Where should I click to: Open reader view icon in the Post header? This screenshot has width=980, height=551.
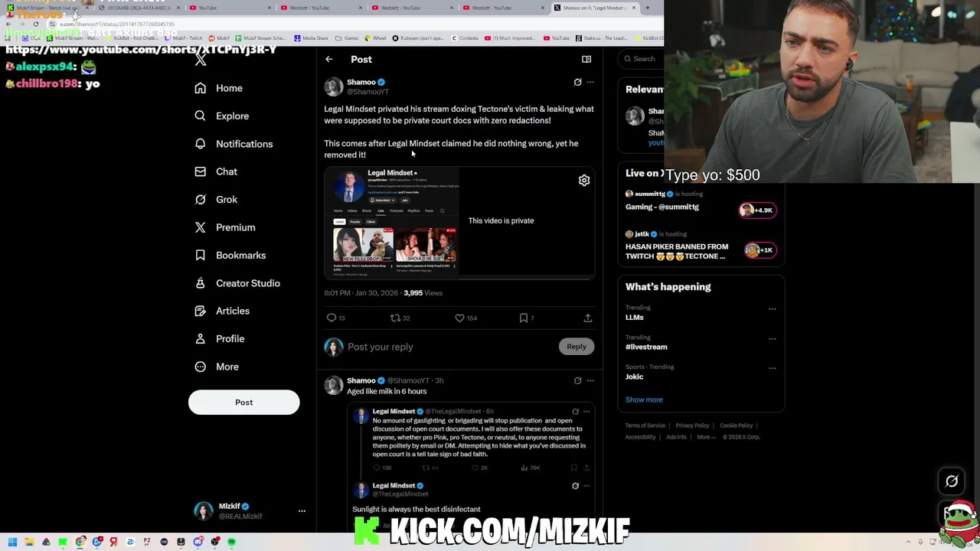pyautogui.click(x=586, y=59)
